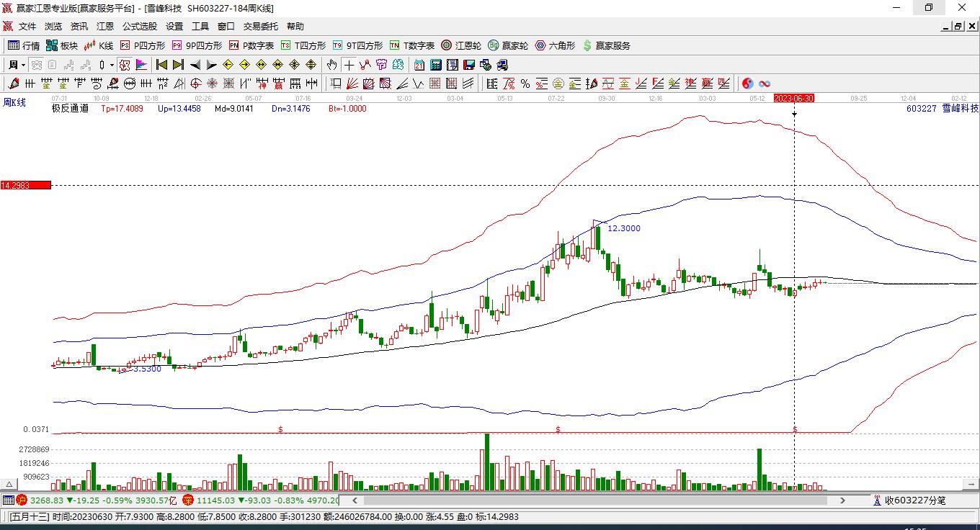Open the 9P四方形 tool
Viewport: 980px width, 530px height.
point(197,45)
